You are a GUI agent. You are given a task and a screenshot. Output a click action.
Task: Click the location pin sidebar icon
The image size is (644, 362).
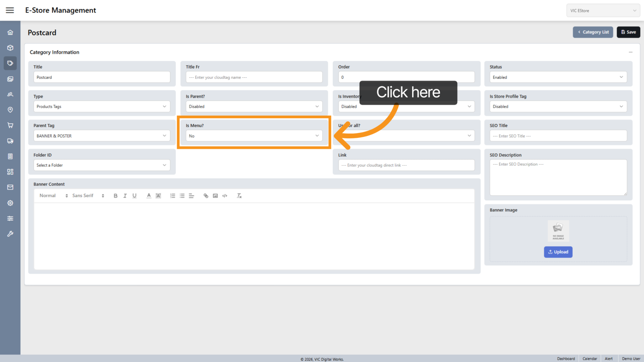(x=10, y=110)
